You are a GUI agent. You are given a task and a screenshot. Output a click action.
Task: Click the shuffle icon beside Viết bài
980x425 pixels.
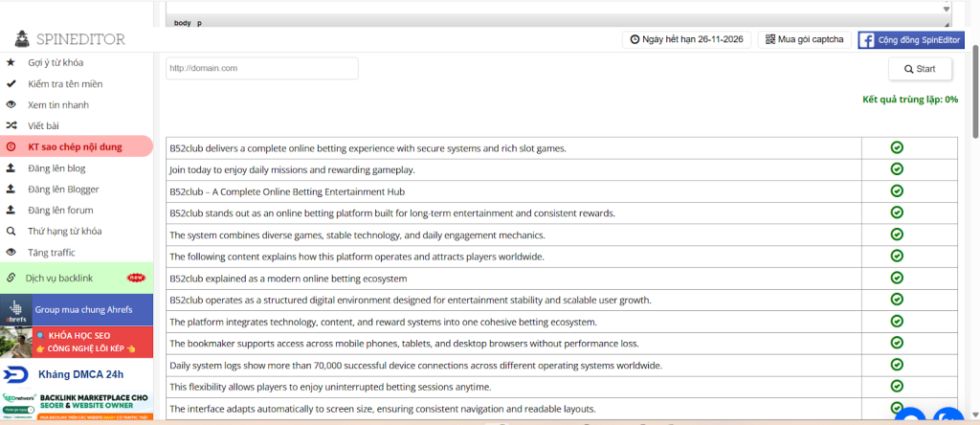pyautogui.click(x=11, y=126)
